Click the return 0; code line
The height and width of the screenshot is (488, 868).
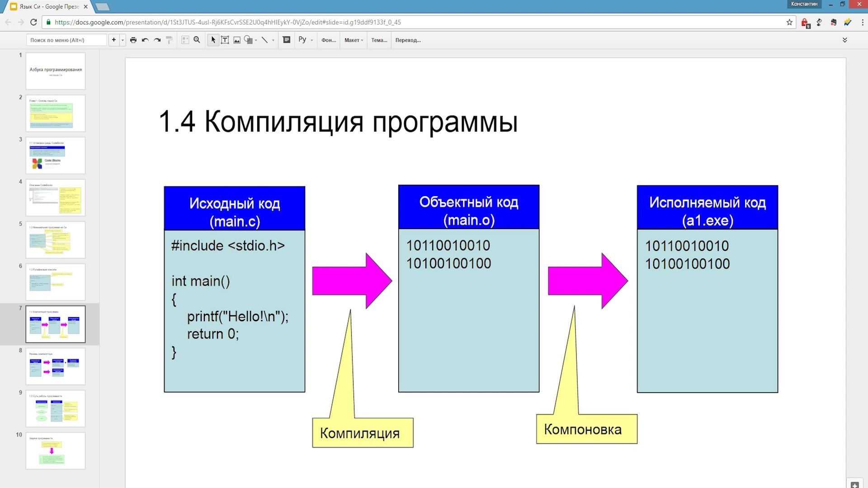point(213,334)
